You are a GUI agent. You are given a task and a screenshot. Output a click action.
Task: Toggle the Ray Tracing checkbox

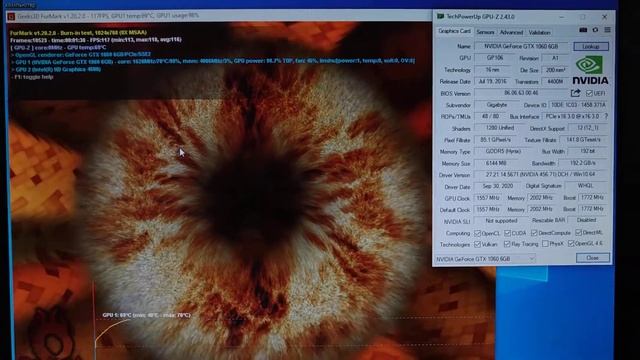click(x=507, y=244)
